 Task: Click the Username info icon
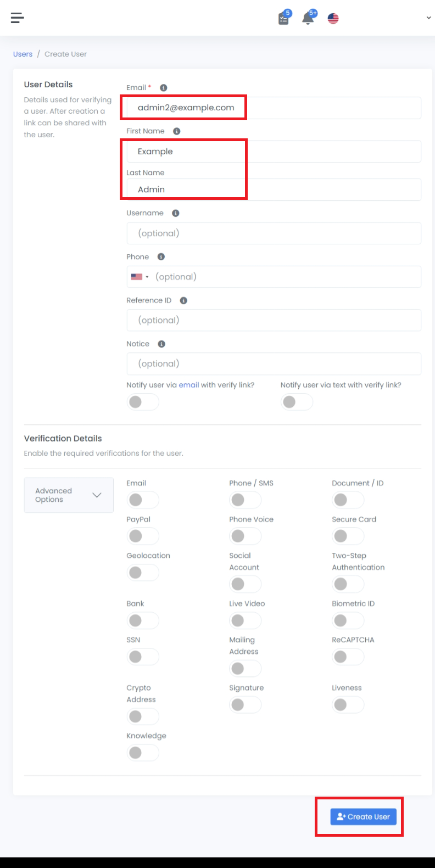[176, 213]
